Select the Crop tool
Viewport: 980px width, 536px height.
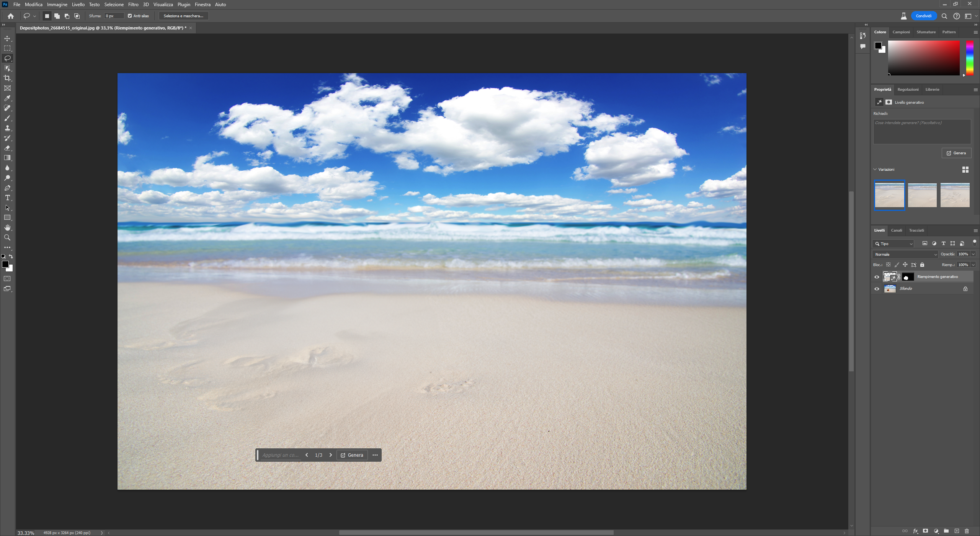[x=7, y=78]
